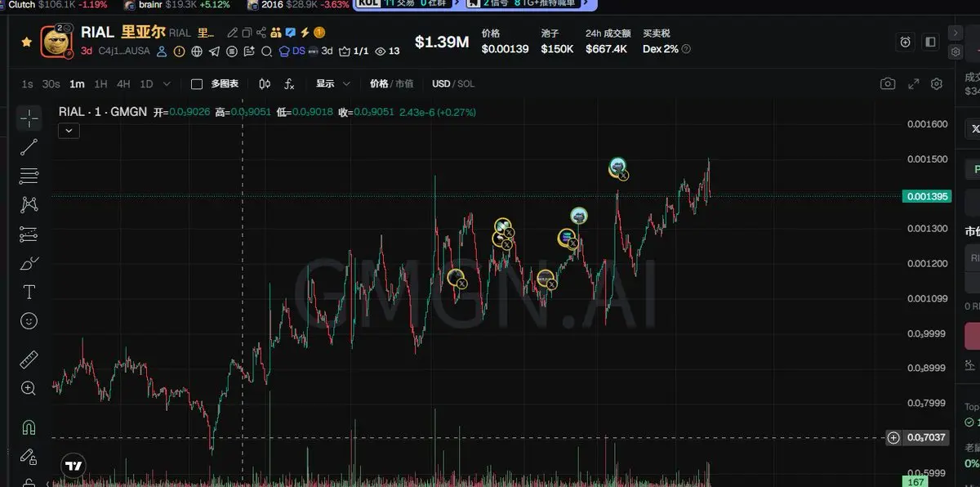980x487 pixels.
Task: Share the RIAL token page
Action: pyautogui.click(x=261, y=33)
